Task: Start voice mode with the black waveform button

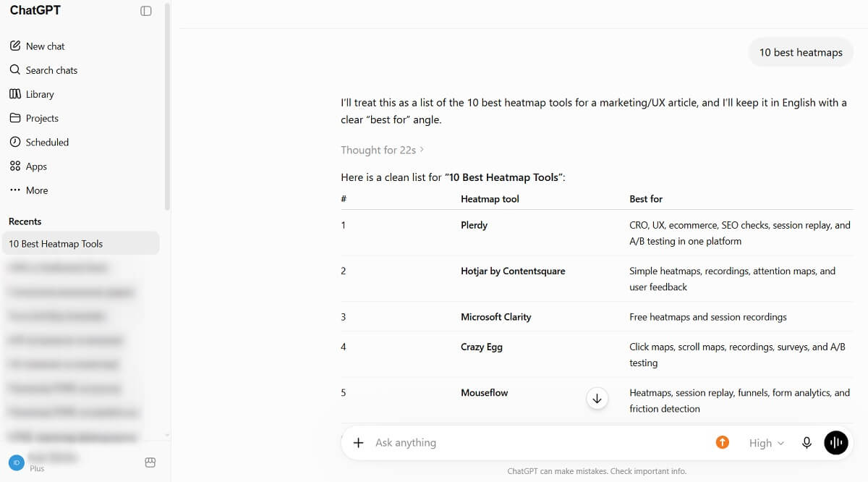Action: point(835,443)
